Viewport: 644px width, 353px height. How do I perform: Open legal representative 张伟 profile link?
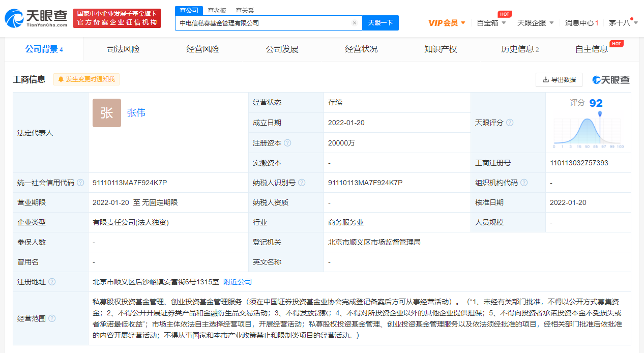point(136,113)
